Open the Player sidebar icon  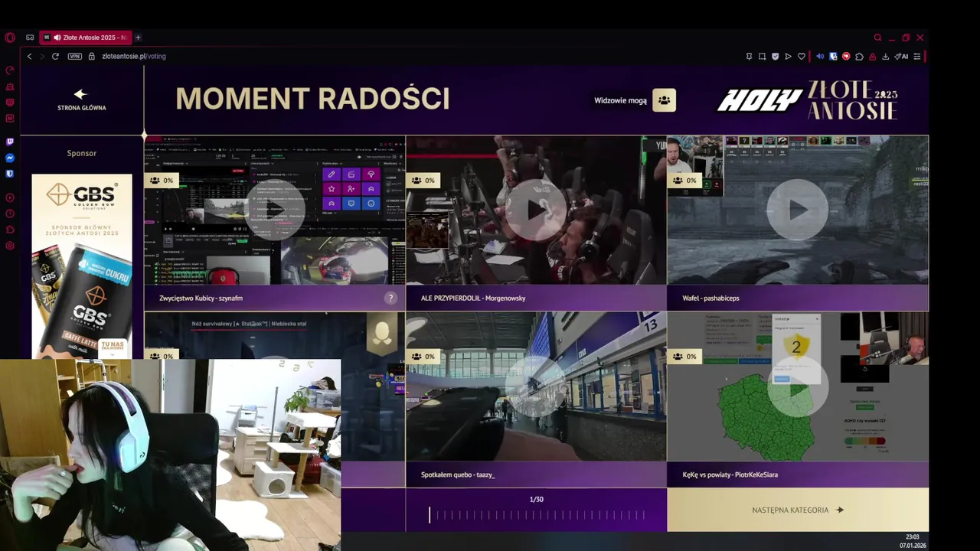tap(10, 197)
